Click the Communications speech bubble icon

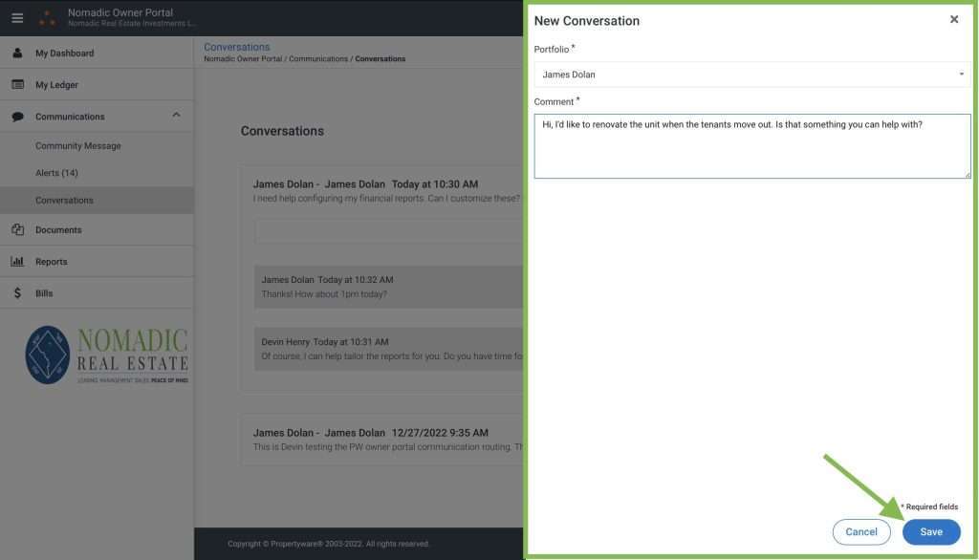pyautogui.click(x=17, y=117)
